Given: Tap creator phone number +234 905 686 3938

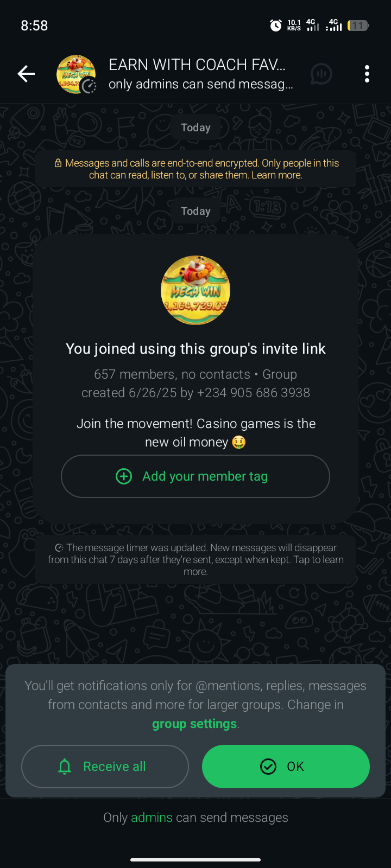Looking at the screenshot, I should pyautogui.click(x=253, y=393).
